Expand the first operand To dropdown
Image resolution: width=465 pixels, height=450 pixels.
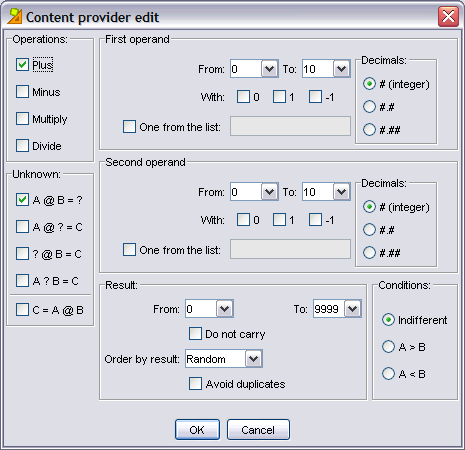(x=341, y=69)
